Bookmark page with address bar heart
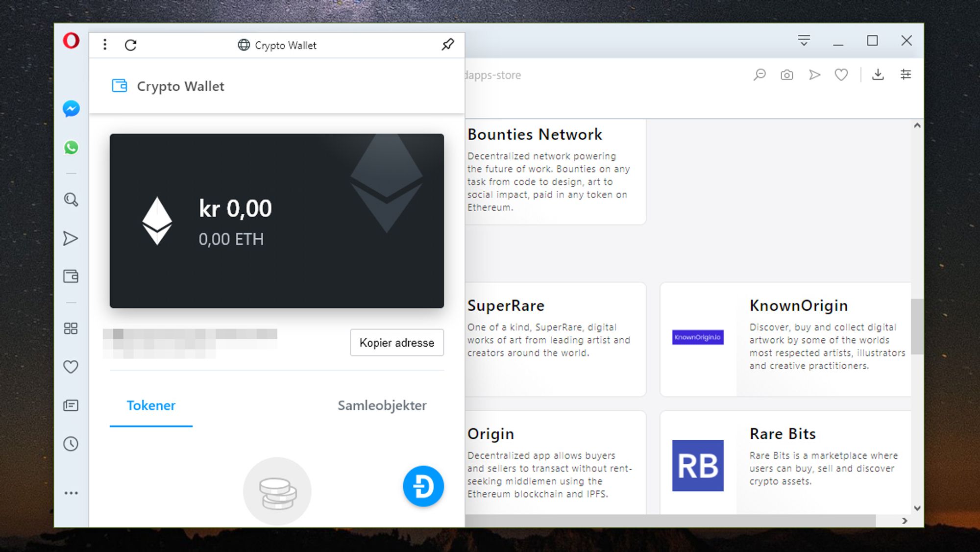 (841, 75)
